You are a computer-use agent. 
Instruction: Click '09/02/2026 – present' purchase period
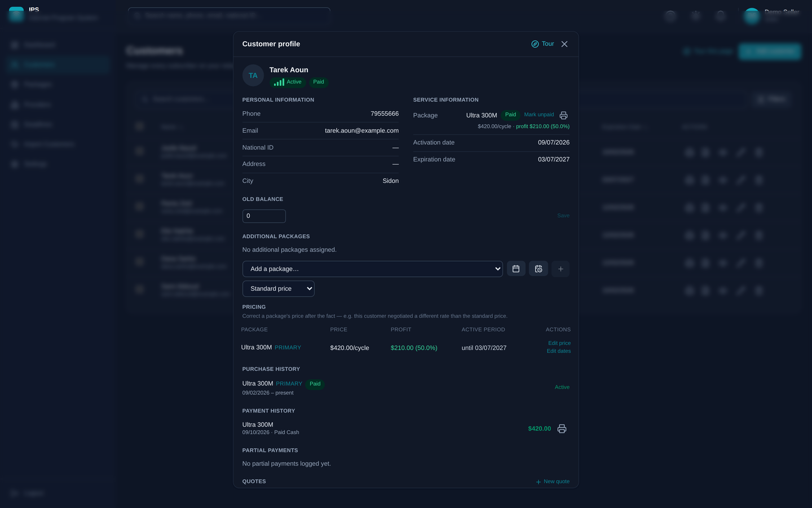[x=268, y=393]
